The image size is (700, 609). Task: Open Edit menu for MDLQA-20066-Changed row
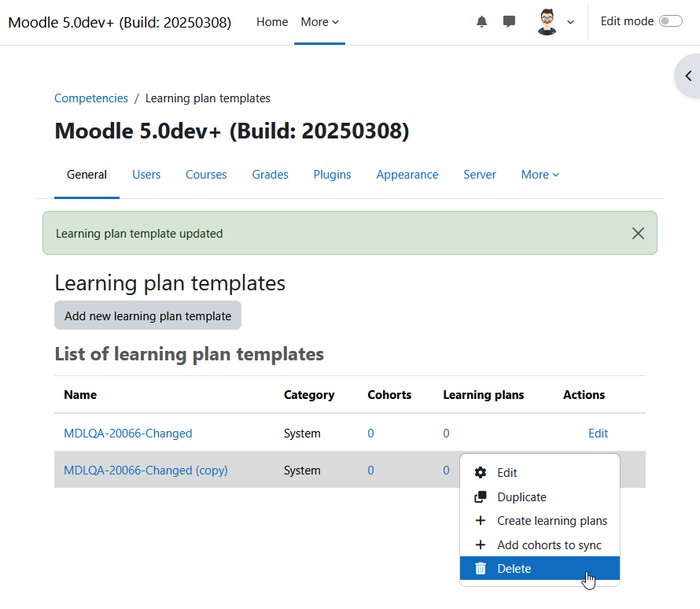[x=598, y=433]
